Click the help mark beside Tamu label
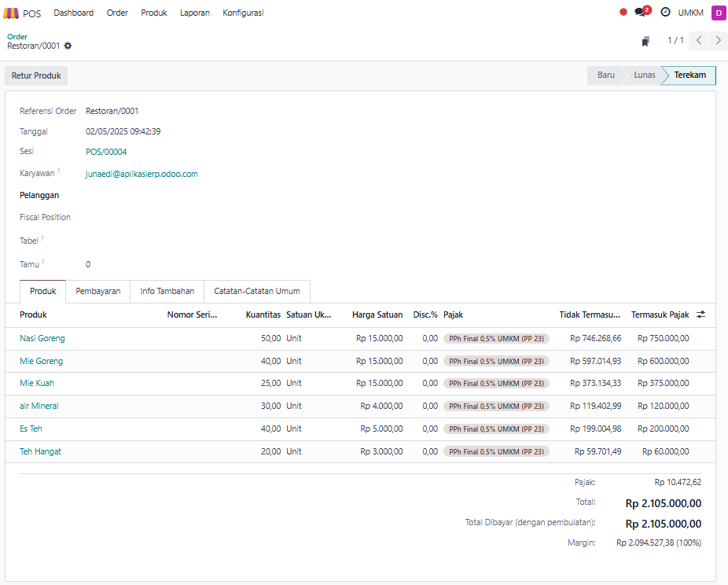This screenshot has height=585, width=728. point(43,262)
